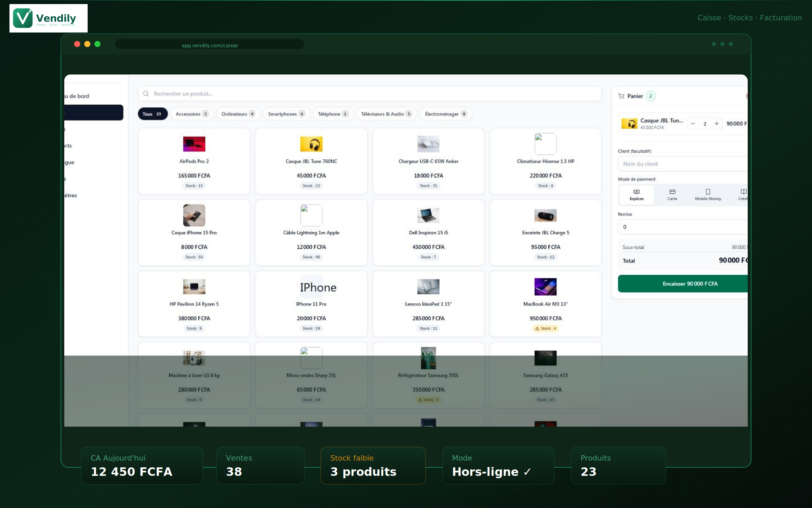This screenshot has height=508, width=812.
Task: Click the Ventes 38 stat card
Action: [x=261, y=466]
